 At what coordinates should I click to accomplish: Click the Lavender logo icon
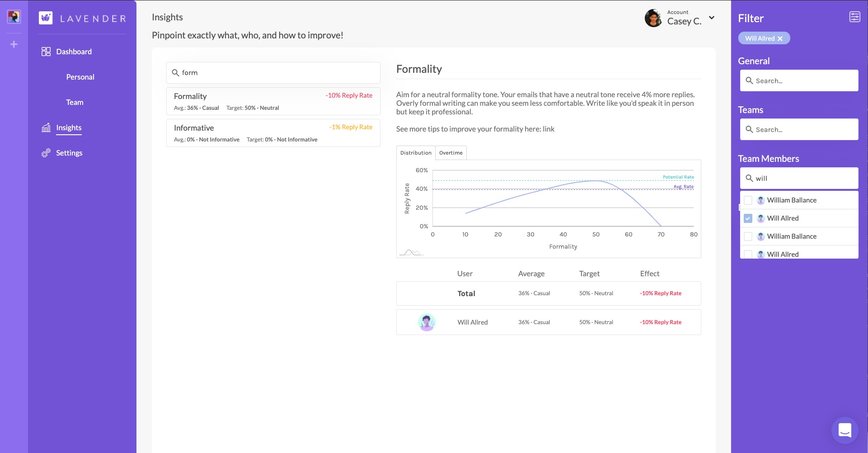[46, 18]
